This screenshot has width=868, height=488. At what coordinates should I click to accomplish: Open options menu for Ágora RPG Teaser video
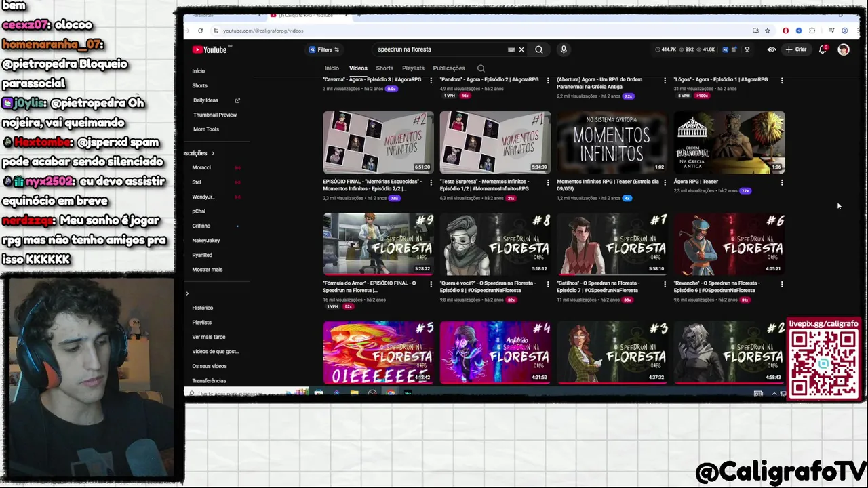coord(782,182)
